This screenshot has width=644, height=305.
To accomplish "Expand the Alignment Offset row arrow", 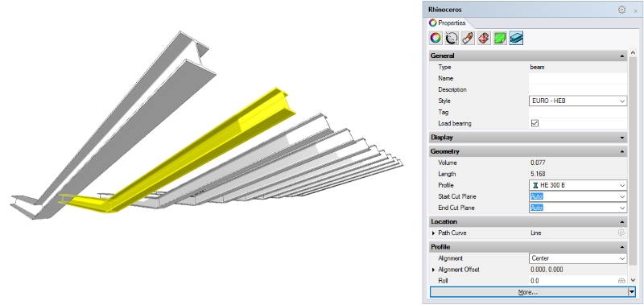I will click(x=433, y=270).
